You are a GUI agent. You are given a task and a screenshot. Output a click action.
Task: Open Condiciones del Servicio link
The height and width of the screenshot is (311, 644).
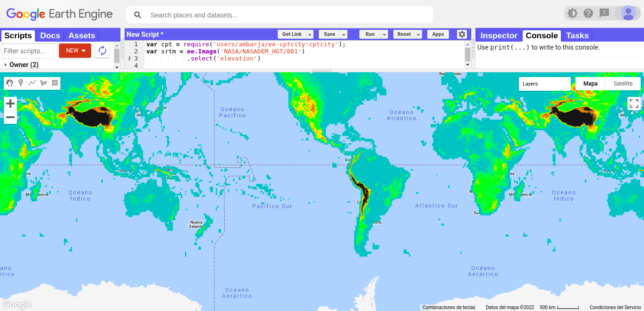tap(615, 307)
